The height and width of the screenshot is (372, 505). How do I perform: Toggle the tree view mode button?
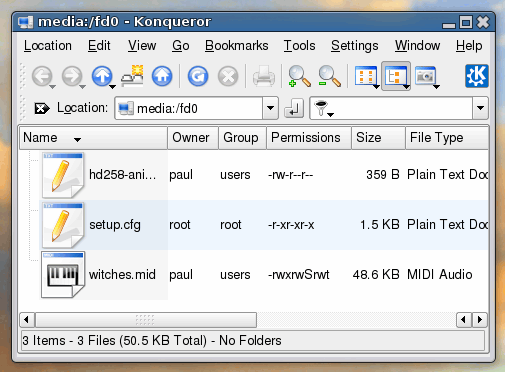click(x=396, y=76)
